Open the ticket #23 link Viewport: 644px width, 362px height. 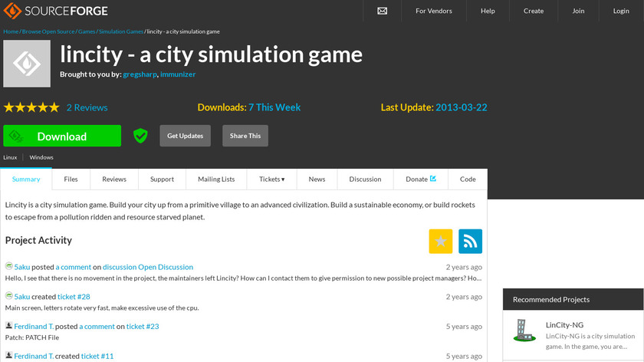click(x=143, y=326)
